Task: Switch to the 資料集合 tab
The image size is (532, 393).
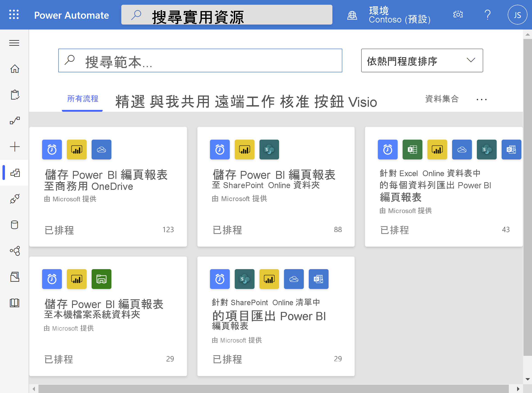Action: [442, 99]
